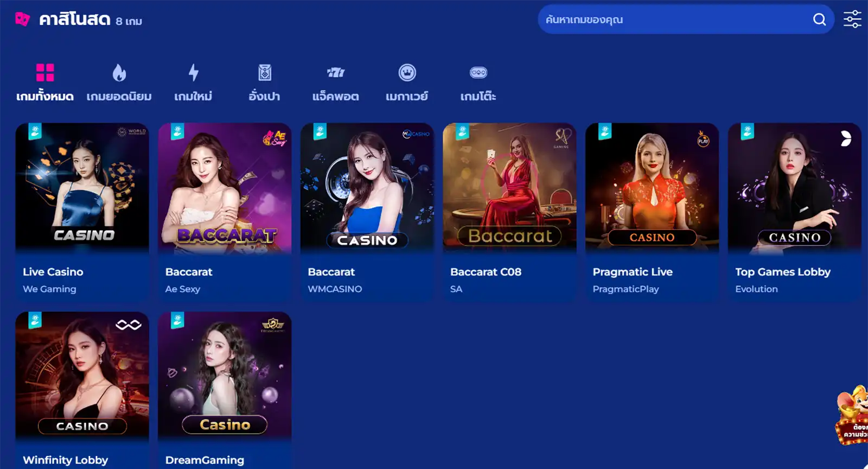Switch to เกมทั้งหมด tab
868x469 pixels.
coord(45,97)
